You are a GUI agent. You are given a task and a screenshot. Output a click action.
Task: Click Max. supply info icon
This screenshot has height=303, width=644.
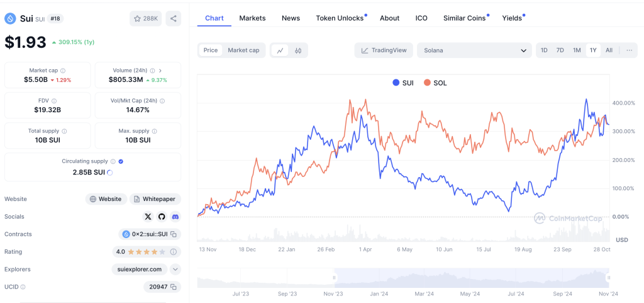155,131
